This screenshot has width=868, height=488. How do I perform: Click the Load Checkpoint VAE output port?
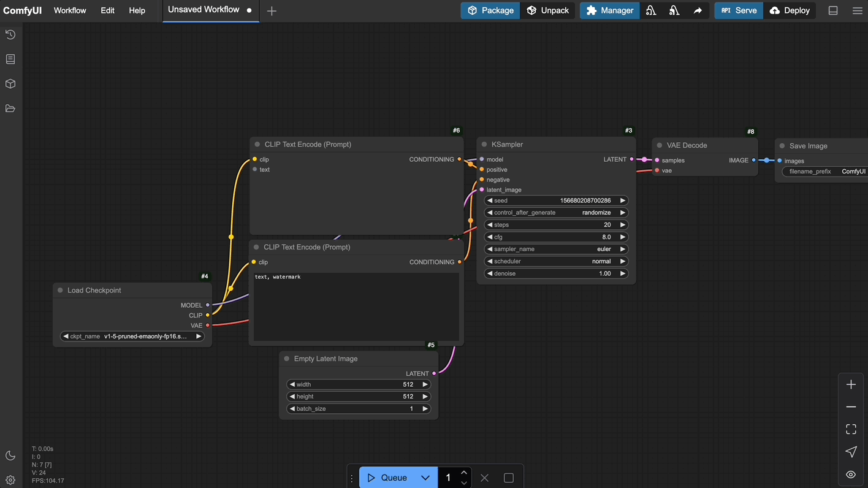pyautogui.click(x=208, y=326)
